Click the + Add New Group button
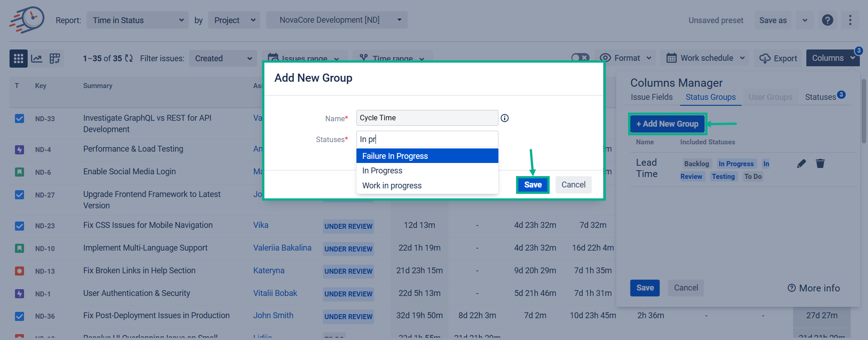Image resolution: width=868 pixels, height=340 pixels. click(x=667, y=124)
